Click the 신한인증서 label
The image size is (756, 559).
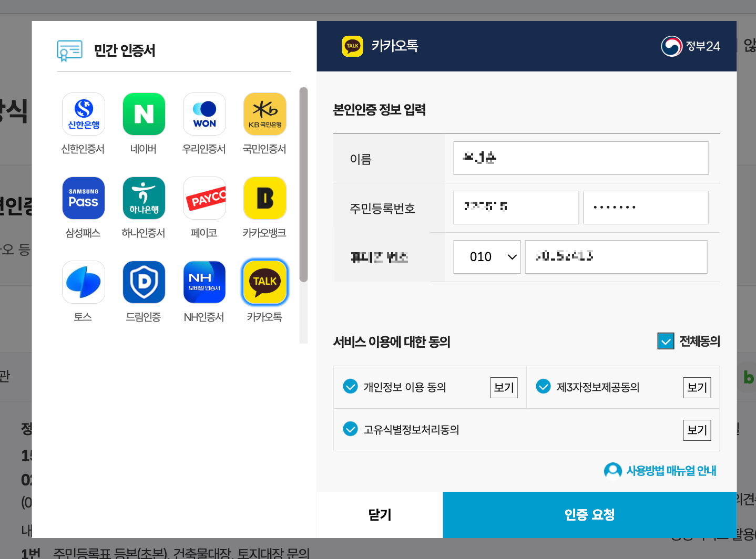83,149
